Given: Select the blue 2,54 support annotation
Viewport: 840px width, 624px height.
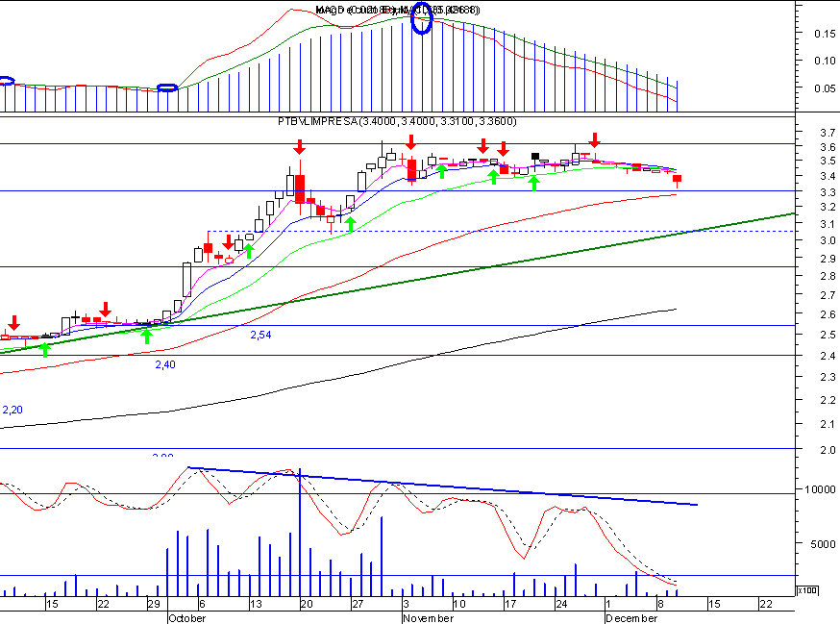Looking at the screenshot, I should [x=260, y=335].
